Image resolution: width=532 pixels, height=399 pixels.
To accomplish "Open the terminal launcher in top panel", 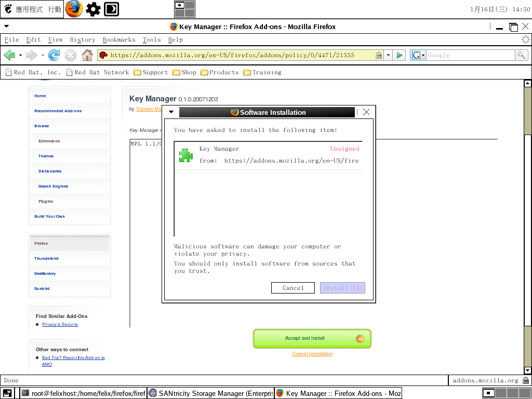I will pyautogui.click(x=111, y=9).
